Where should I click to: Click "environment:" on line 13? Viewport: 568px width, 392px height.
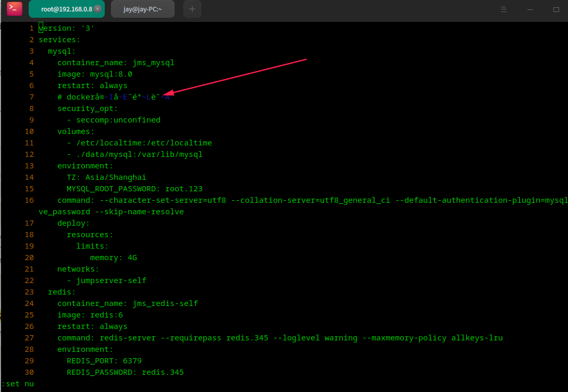[x=85, y=166]
